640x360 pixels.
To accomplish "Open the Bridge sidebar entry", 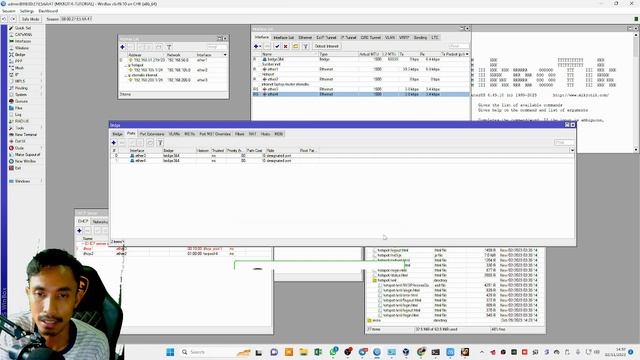I will 20,55.
